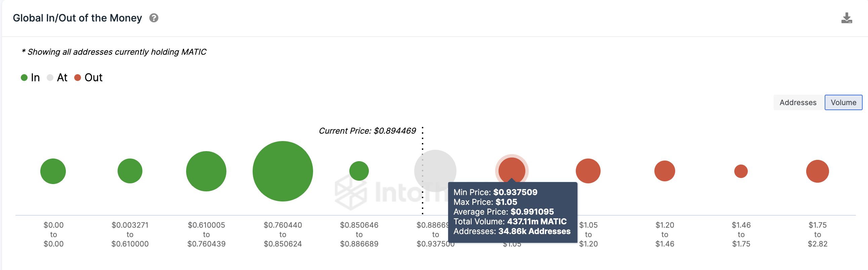This screenshot has width=868, height=270.
Task: Open the help question mark icon
Action: [154, 18]
